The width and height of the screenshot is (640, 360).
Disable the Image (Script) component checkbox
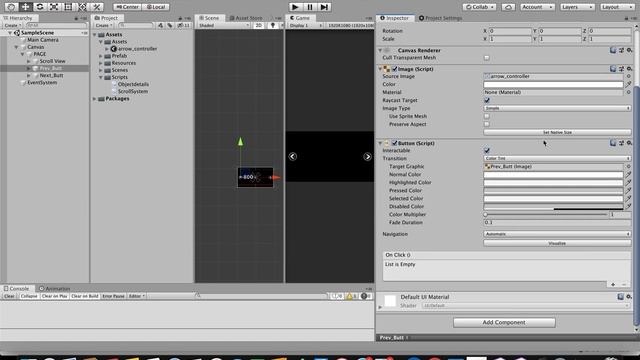tap(394, 69)
